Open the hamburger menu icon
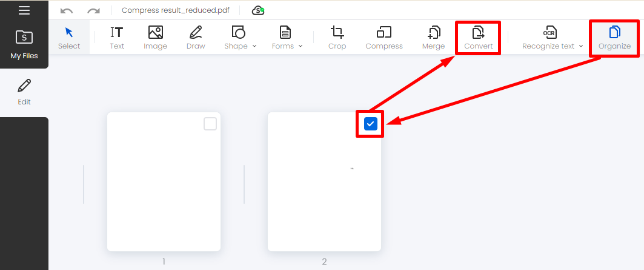 coord(24,11)
